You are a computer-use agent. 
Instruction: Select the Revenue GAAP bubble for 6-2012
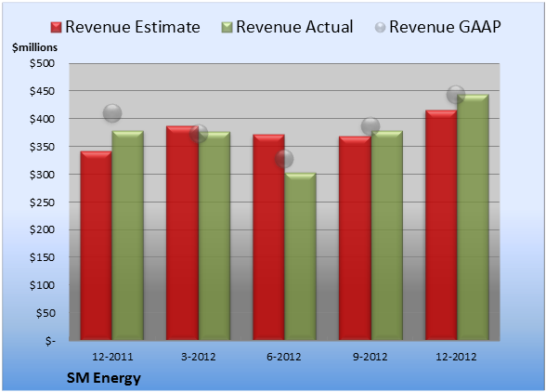[x=284, y=159]
